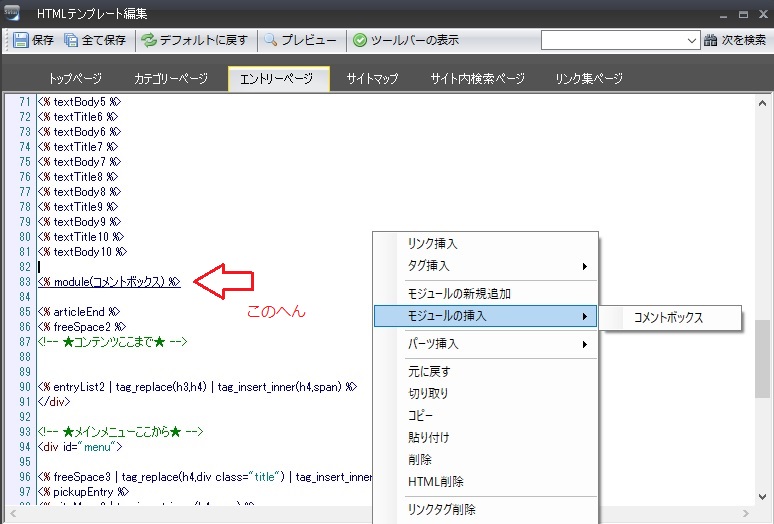The image size is (774, 524).
Task: Click the vertical scrollbar thumb of the editor
Action: pos(763,360)
